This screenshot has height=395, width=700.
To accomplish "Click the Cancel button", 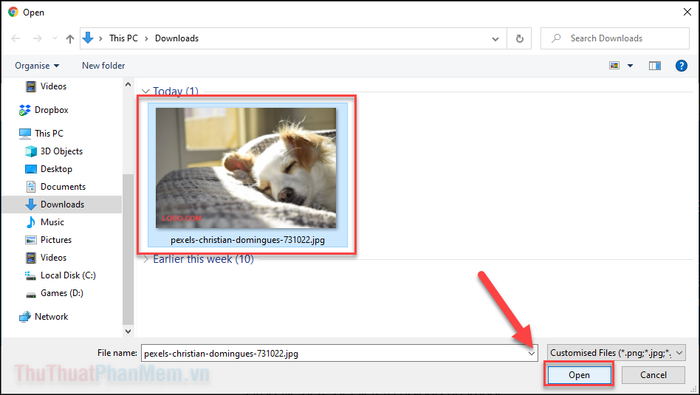I will 653,375.
